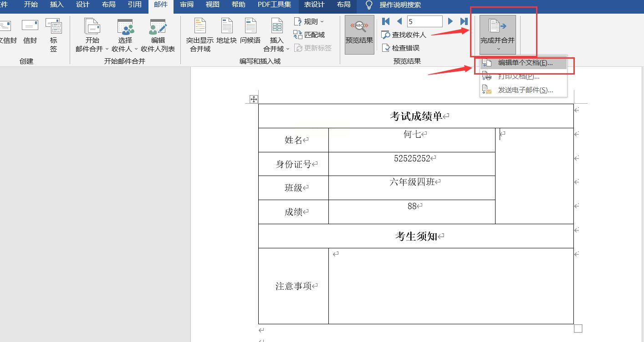Click Check for Errors (检查错误)

(x=400, y=48)
